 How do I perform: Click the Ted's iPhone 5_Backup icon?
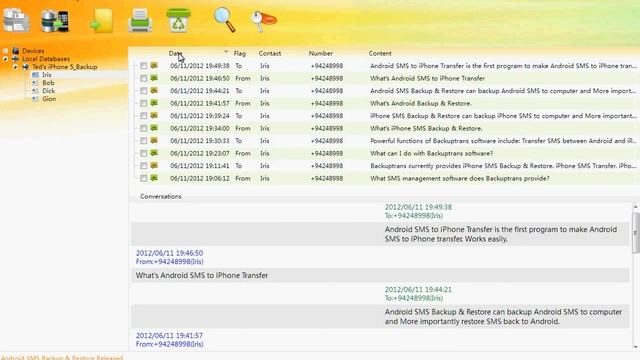(26, 67)
